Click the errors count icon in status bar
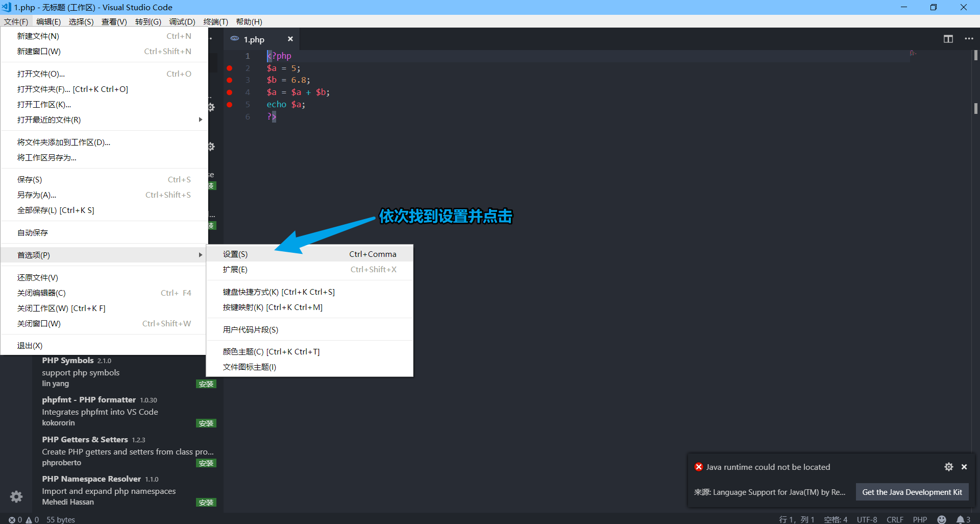The height and width of the screenshot is (524, 980). [12, 520]
